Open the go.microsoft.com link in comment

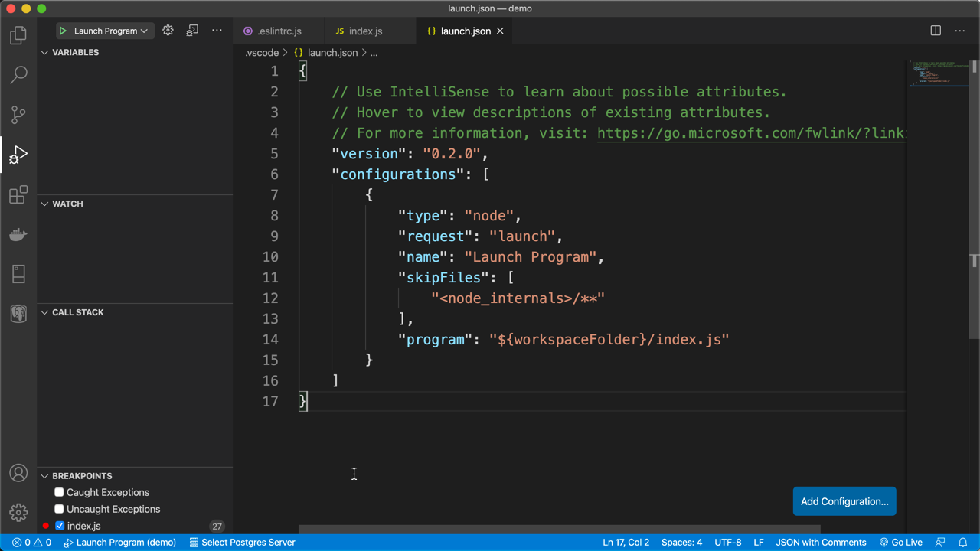751,133
